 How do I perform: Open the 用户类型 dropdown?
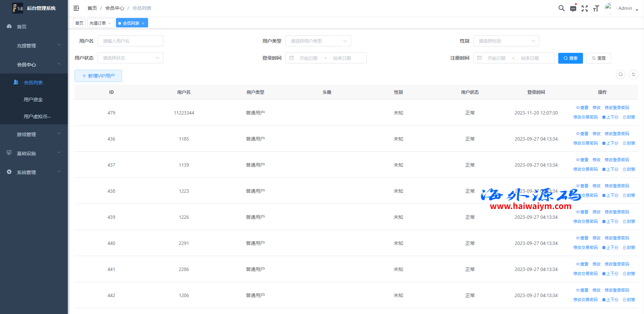[x=318, y=41]
